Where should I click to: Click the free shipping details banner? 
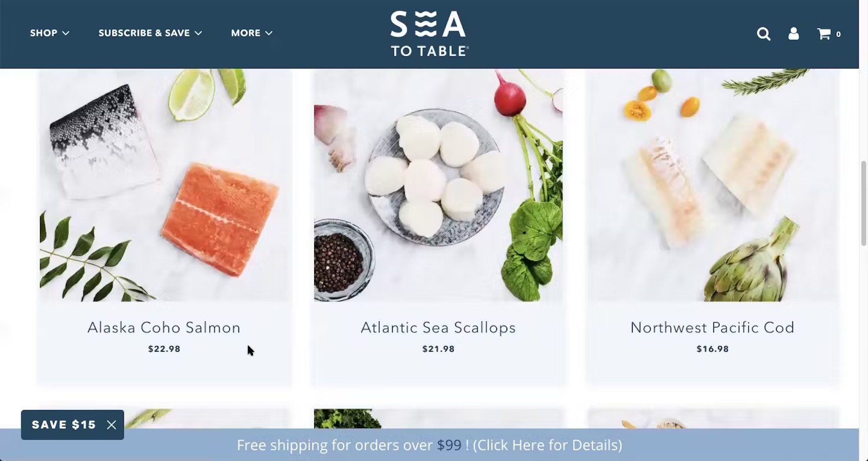coord(429,445)
